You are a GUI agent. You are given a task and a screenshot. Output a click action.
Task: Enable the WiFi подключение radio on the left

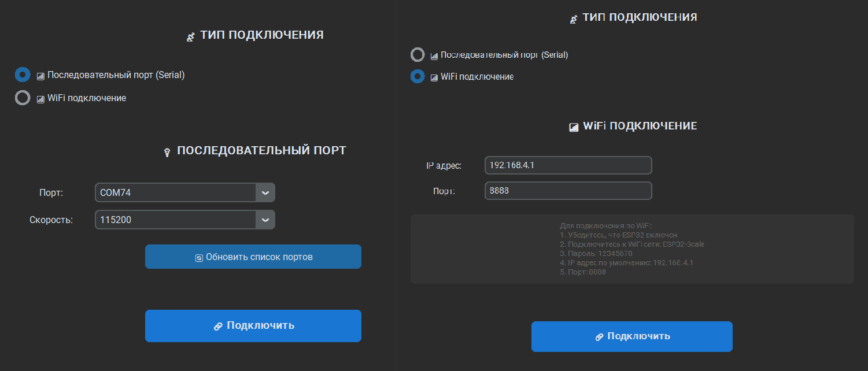[22, 98]
